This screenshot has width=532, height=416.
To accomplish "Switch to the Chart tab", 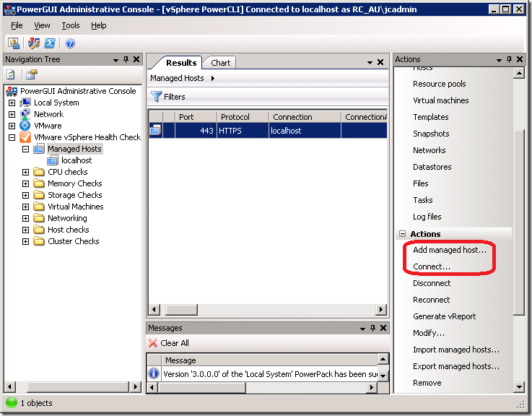I will (x=220, y=63).
